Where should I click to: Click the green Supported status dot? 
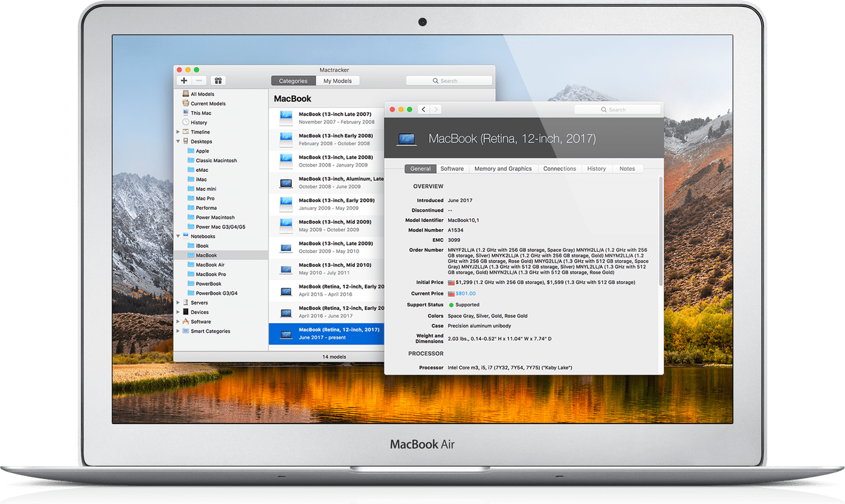point(451,305)
